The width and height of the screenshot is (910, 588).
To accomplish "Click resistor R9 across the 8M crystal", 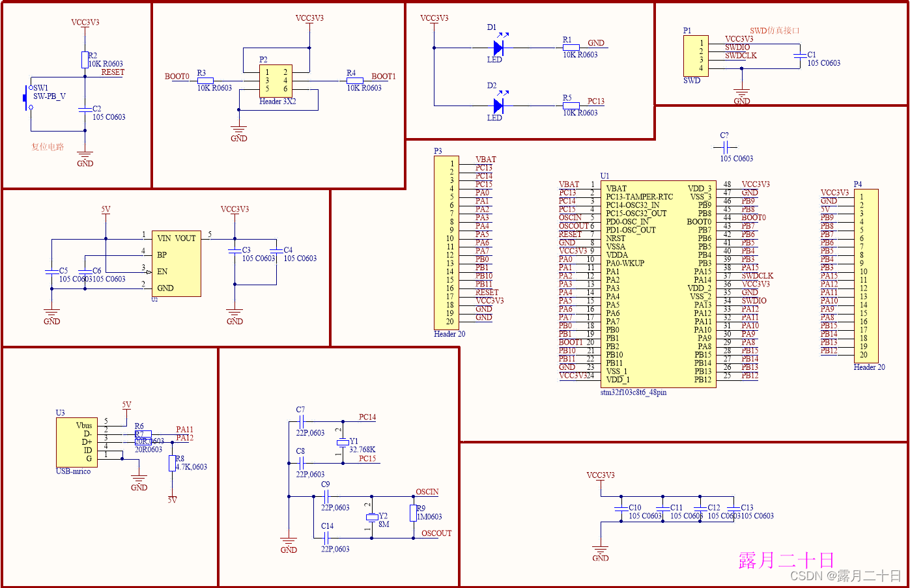I will click(x=413, y=513).
